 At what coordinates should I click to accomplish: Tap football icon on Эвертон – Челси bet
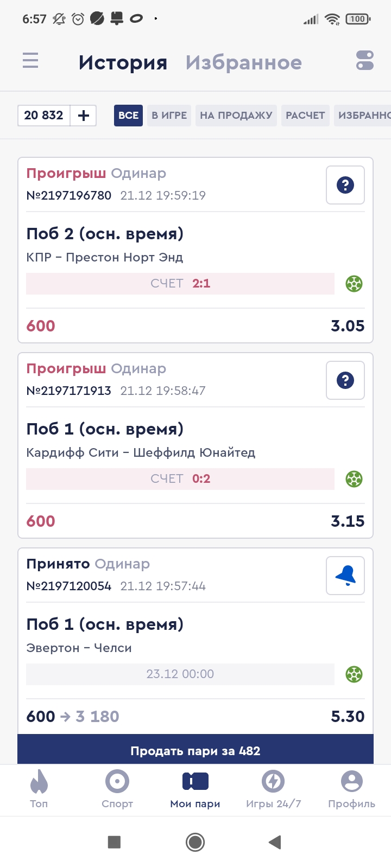tap(354, 674)
